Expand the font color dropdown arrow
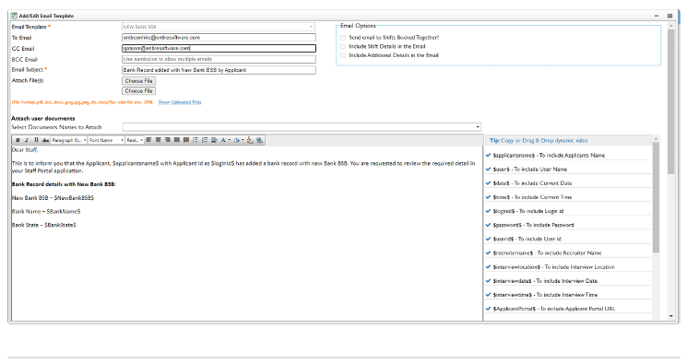This screenshot has height=364, width=687. tap(230, 140)
